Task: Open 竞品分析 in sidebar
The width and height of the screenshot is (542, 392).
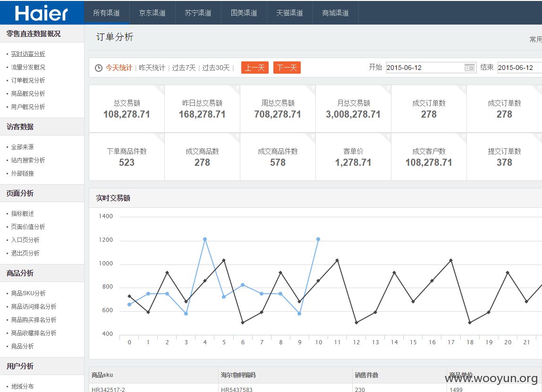Action: coord(23,346)
